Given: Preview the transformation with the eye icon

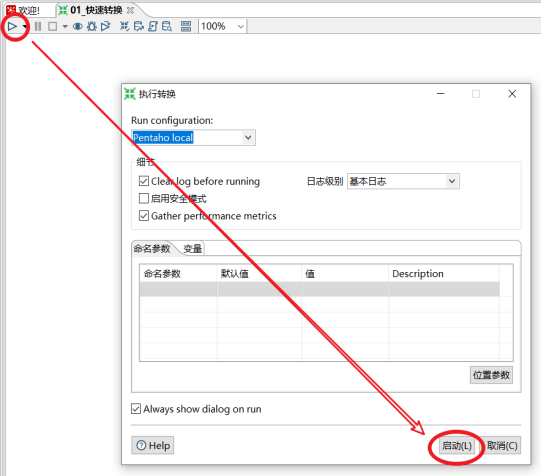Looking at the screenshot, I should 78,26.
